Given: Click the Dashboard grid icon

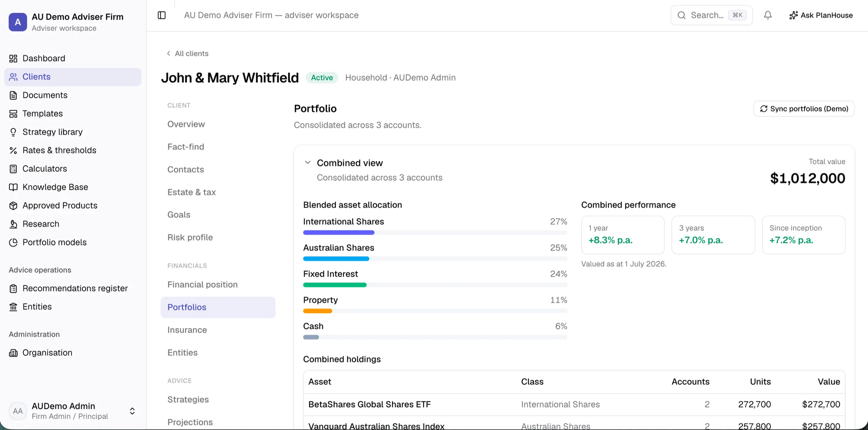Looking at the screenshot, I should pyautogui.click(x=13, y=58).
